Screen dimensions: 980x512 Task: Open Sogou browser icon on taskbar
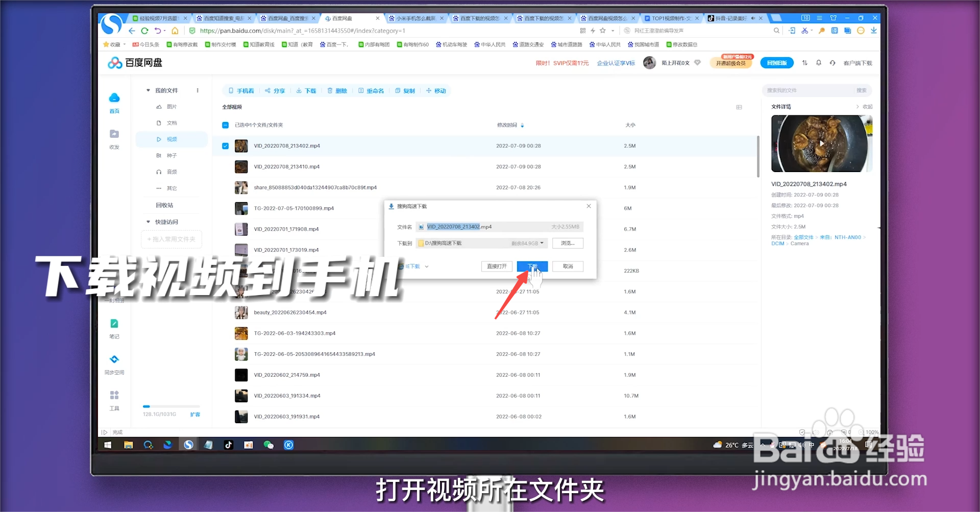pos(188,445)
